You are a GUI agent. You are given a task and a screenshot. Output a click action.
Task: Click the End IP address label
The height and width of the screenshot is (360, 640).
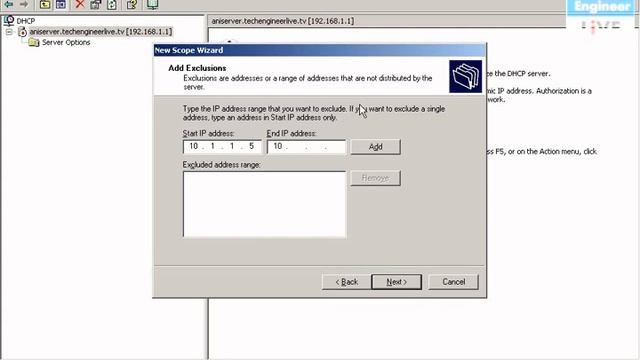[291, 133]
